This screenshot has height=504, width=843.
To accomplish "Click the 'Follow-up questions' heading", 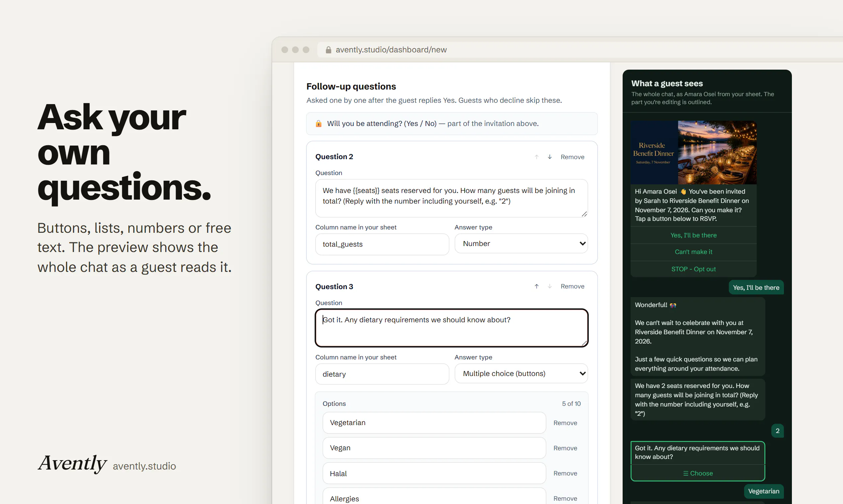I will click(x=351, y=86).
